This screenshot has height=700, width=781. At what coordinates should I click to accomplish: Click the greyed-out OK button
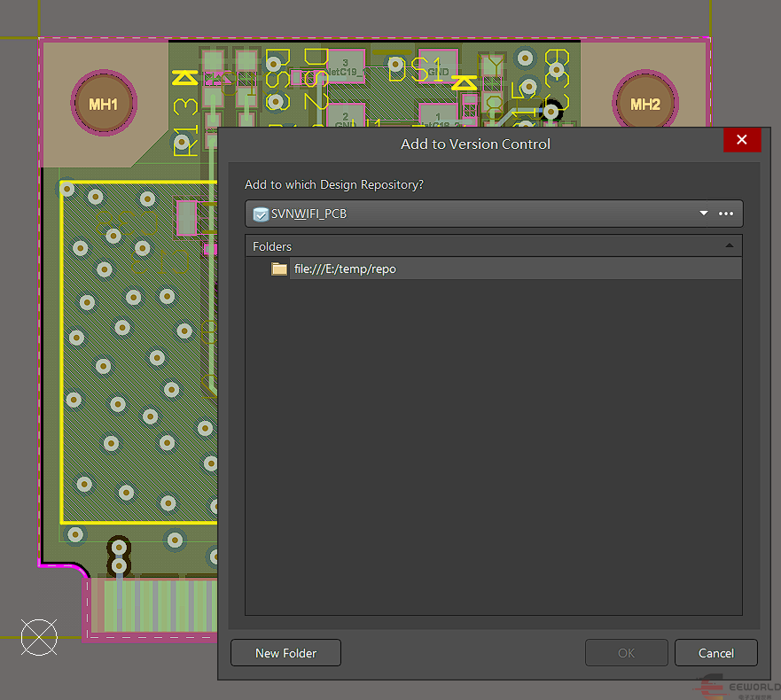[x=626, y=653]
